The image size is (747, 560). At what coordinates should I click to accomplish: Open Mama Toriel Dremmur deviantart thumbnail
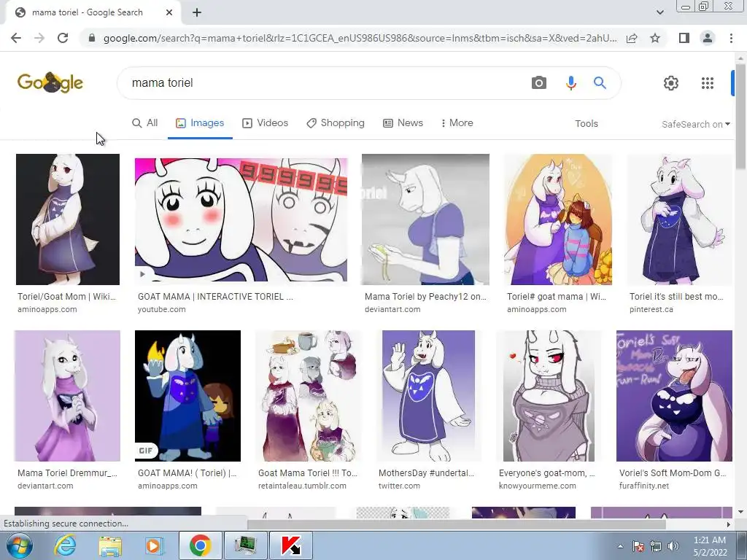[67, 396]
